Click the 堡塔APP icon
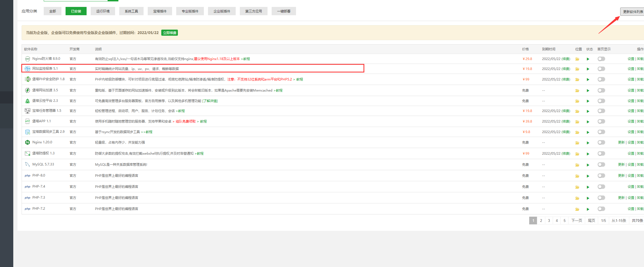This screenshot has height=267, width=644. [27, 121]
